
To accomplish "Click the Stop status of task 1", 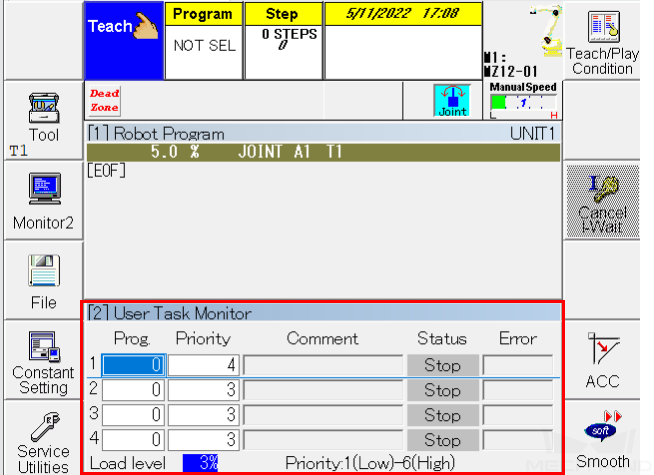I will click(443, 365).
